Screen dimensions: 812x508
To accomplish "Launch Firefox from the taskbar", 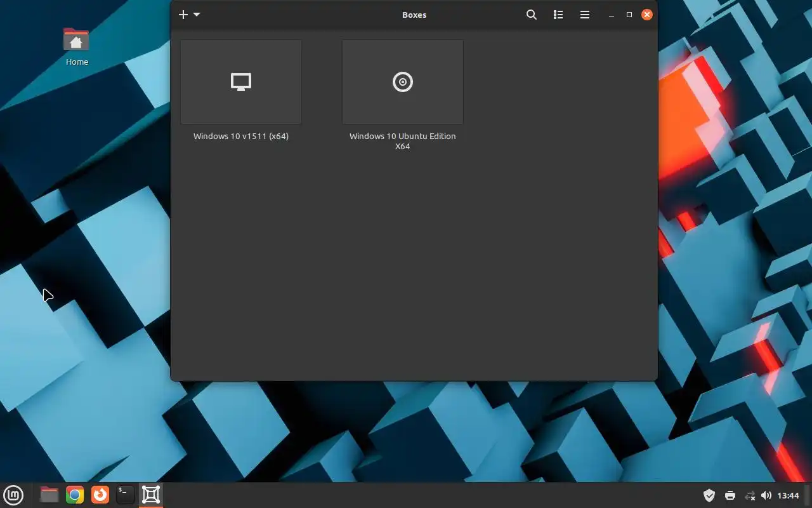I will coord(100,495).
